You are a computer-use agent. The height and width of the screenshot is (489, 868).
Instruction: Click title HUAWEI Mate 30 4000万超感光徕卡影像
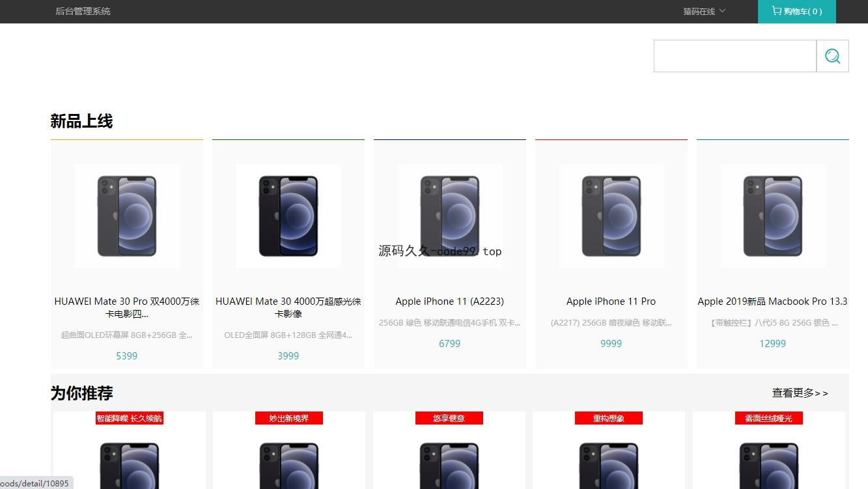(288, 307)
